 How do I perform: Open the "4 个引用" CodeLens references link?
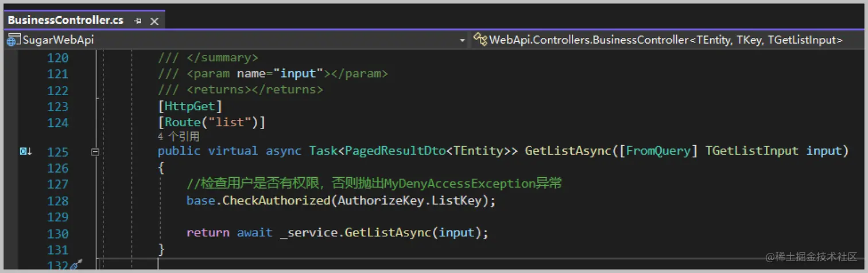(179, 136)
